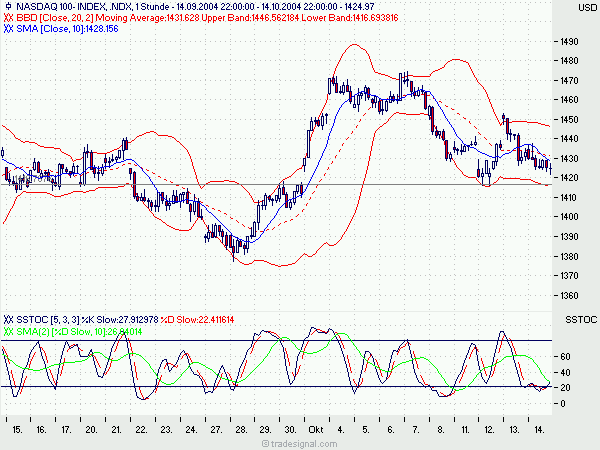Image resolution: width=600 pixels, height=450 pixels.
Task: Click the 60 level on stochastic axis
Action: click(565, 357)
